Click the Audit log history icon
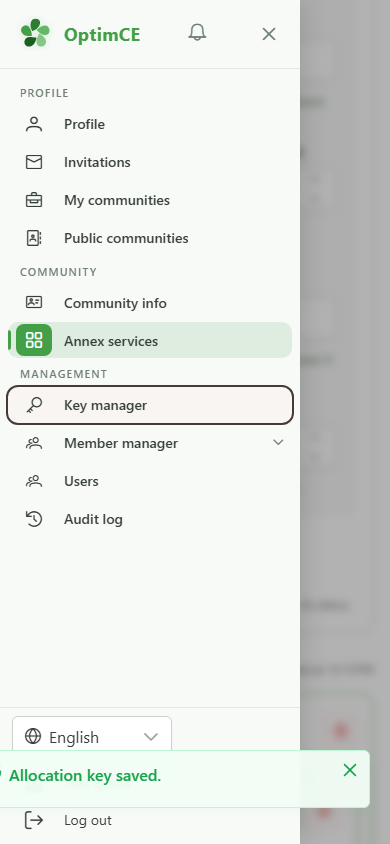 click(34, 519)
